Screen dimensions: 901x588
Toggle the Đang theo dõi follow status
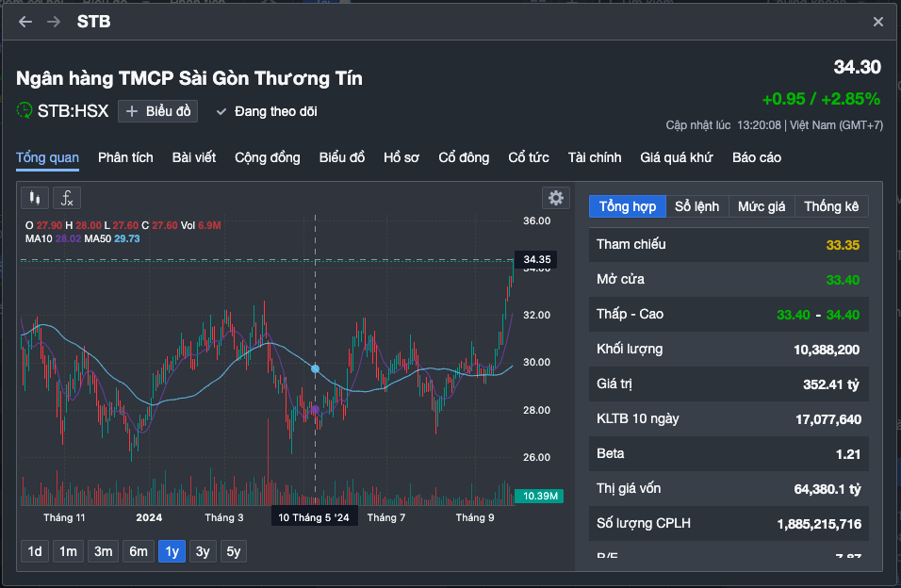click(267, 111)
